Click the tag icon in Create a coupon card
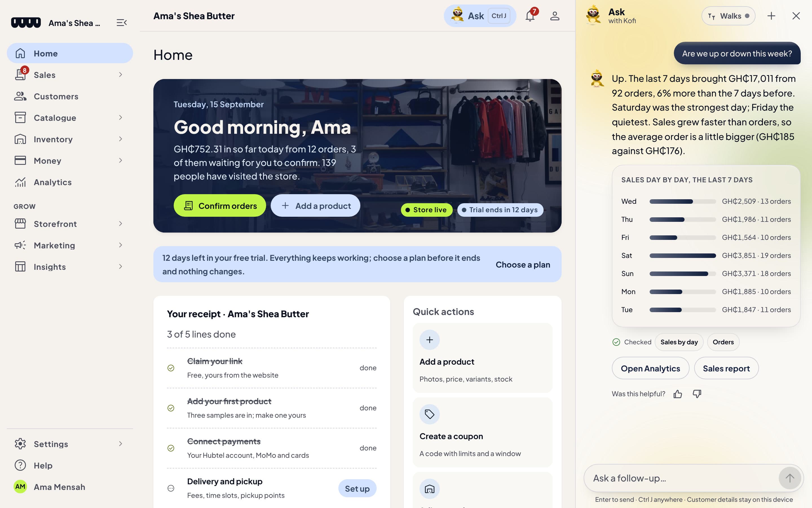 (x=429, y=414)
